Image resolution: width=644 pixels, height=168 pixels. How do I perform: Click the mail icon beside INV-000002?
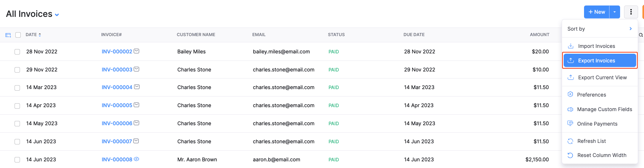point(136,51)
